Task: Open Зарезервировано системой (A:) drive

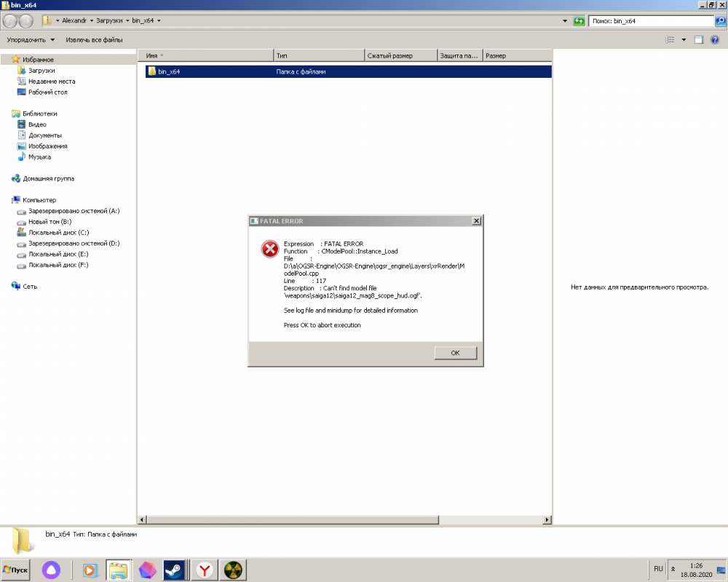Action: [74, 211]
